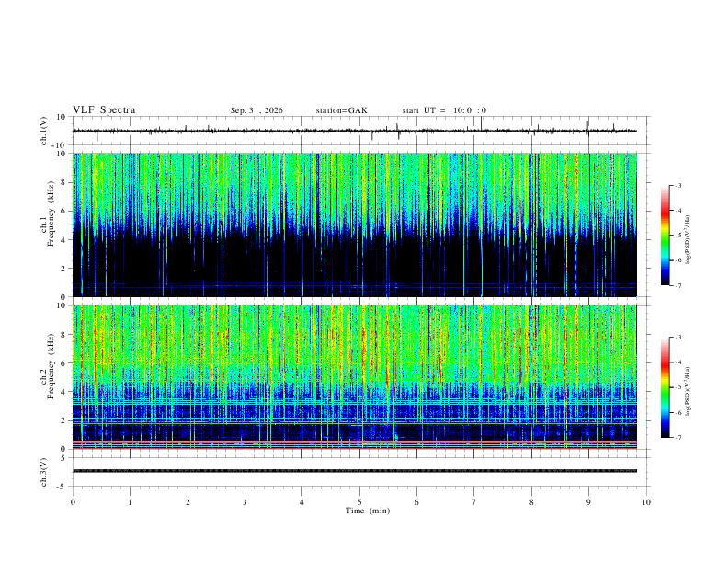Image resolution: width=728 pixels, height=563 pixels.
Task: Click the 7 minute tick label
Action: [x=474, y=502]
